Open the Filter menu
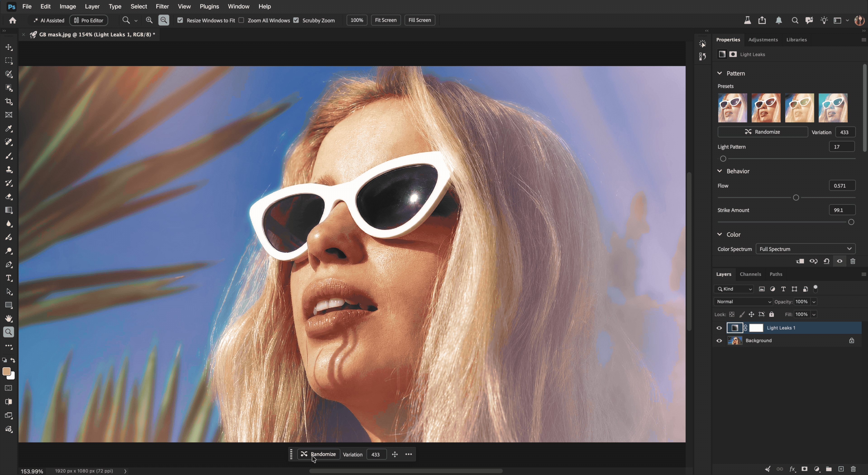This screenshot has width=868, height=475. click(162, 6)
